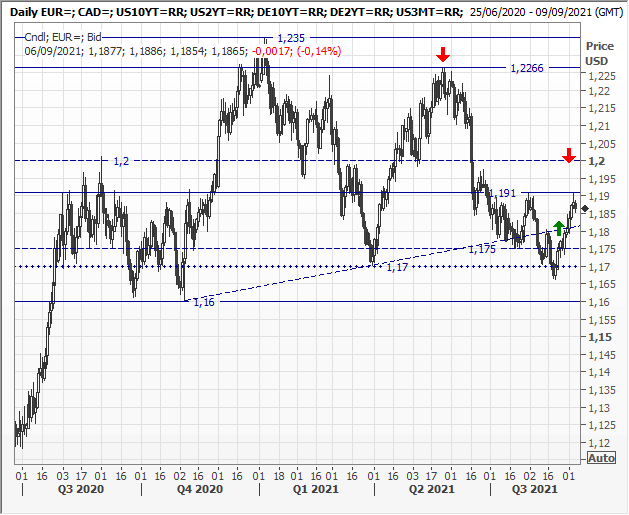Click the 1,175 dashed level label

483,248
